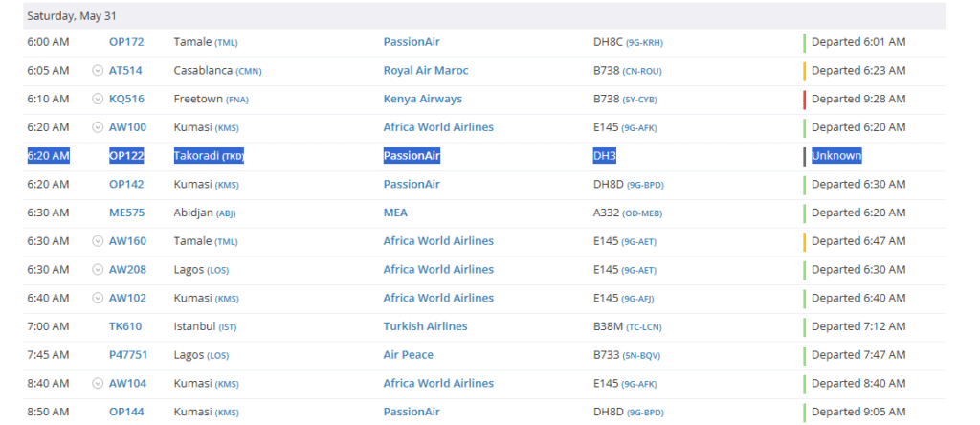Screen dimensions: 980x425
Task: Click the Saturday, May 31 date header
Action: (x=72, y=16)
